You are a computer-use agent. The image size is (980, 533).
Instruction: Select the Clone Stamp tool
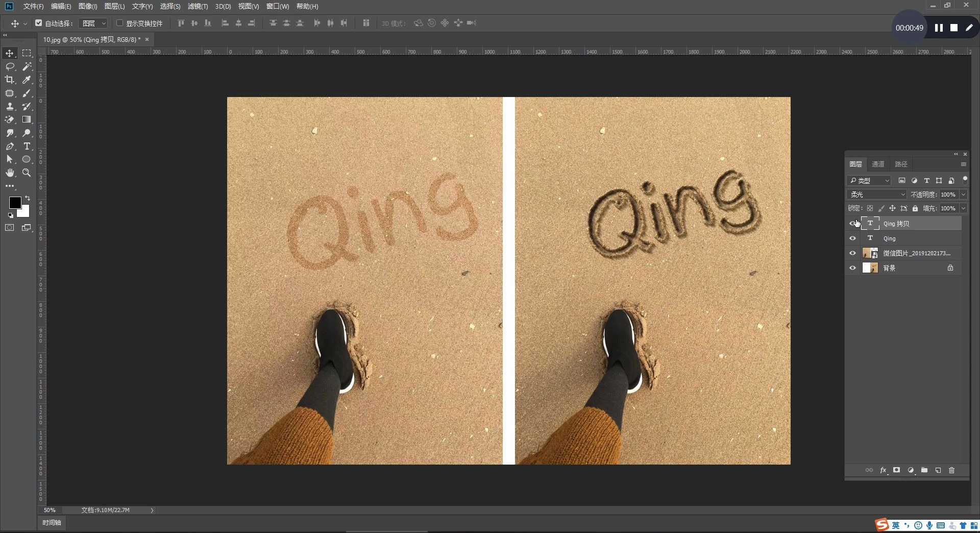[10, 106]
